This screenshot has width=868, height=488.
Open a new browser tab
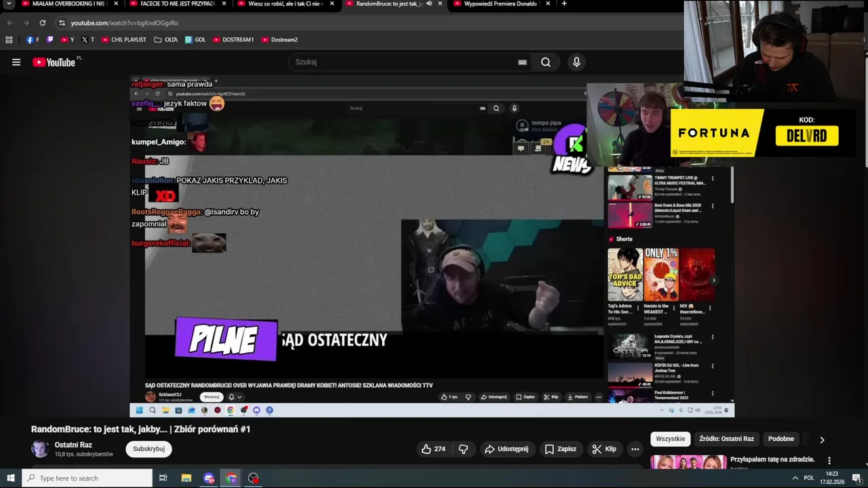[564, 4]
